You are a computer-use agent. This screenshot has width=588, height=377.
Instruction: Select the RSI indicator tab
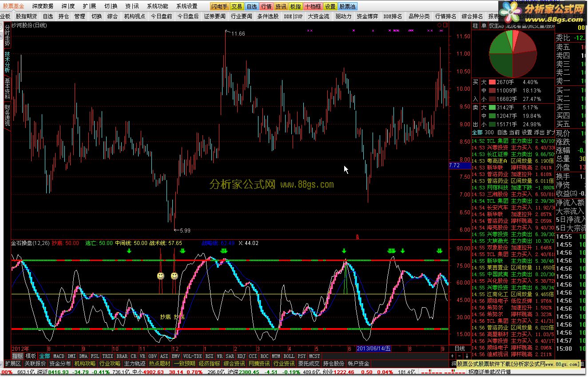(209, 356)
